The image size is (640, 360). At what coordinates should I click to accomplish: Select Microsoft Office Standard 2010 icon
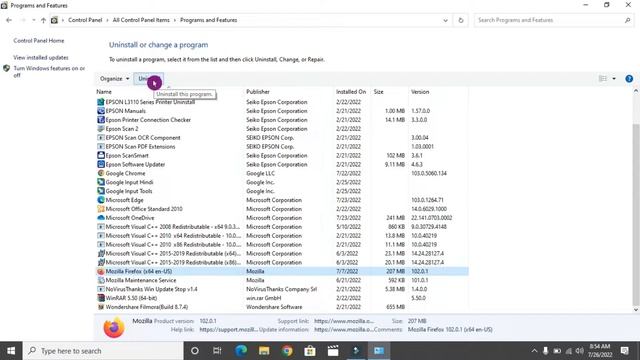(x=101, y=209)
